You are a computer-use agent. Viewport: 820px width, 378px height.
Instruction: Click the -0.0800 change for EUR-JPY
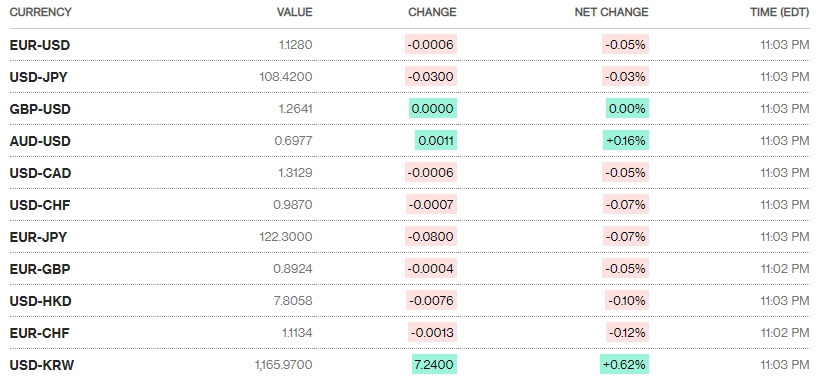coord(431,236)
